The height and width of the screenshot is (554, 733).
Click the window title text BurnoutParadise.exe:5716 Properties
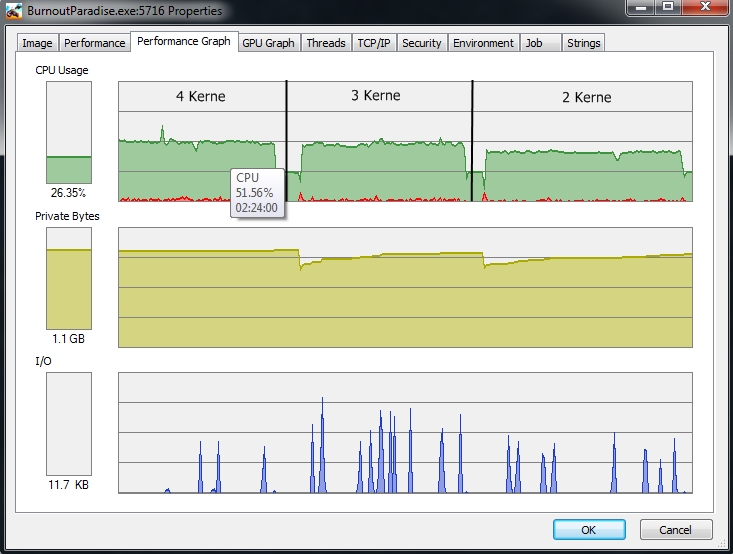124,10
